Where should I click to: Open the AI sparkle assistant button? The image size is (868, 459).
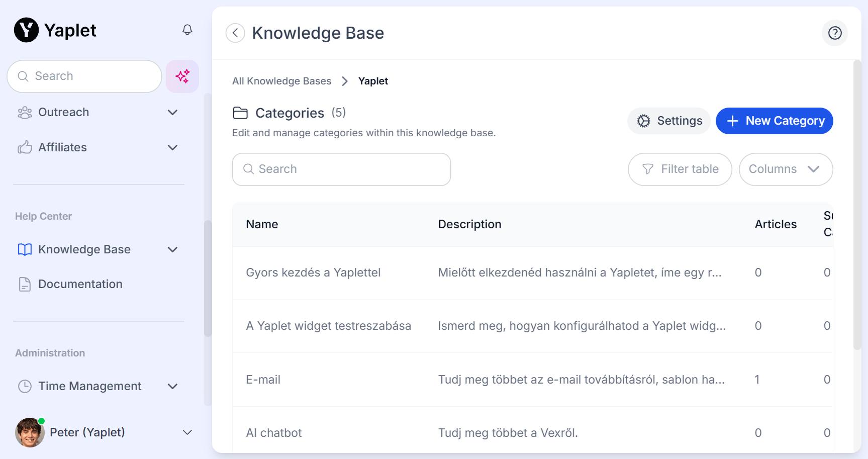(x=182, y=76)
